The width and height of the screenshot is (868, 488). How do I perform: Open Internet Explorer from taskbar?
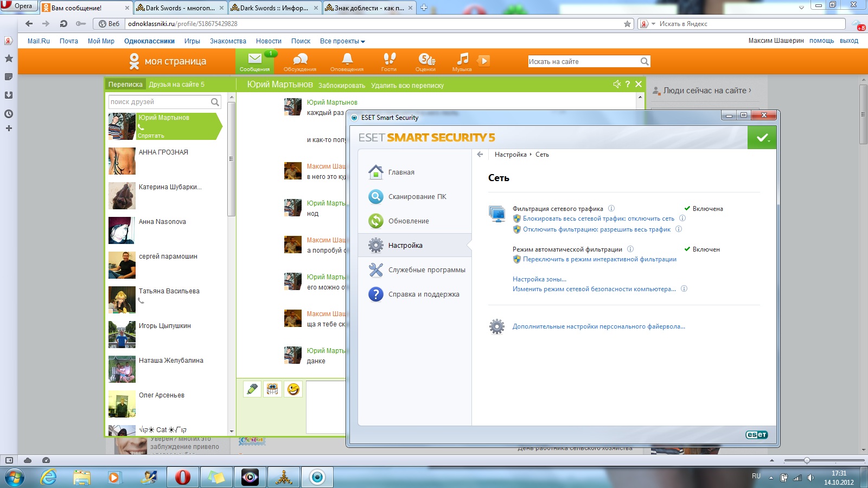49,478
